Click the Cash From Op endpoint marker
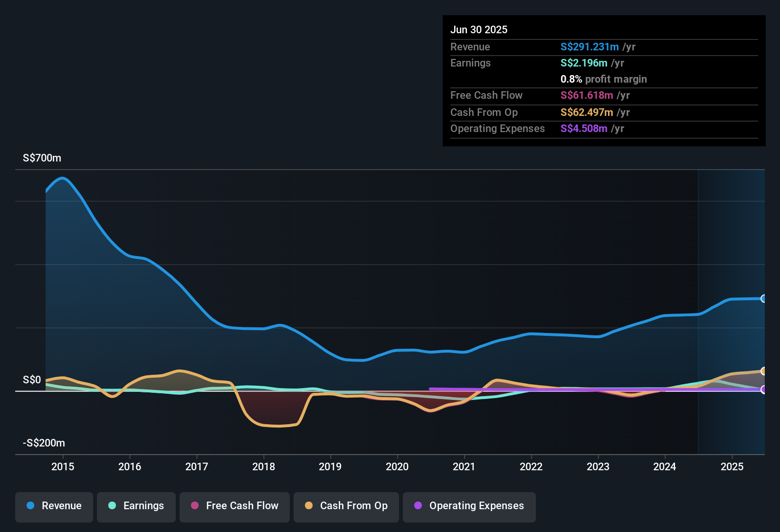Screen dimensions: 780x532 764,371
